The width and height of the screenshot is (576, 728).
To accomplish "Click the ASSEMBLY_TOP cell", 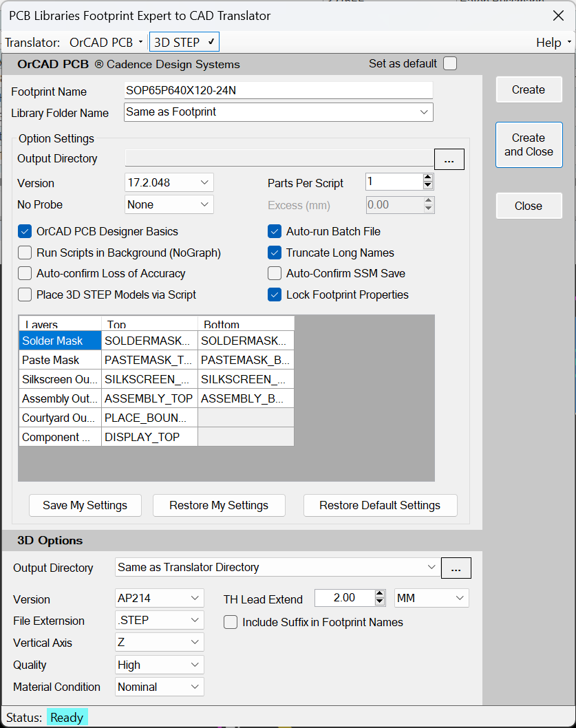I will [x=149, y=398].
